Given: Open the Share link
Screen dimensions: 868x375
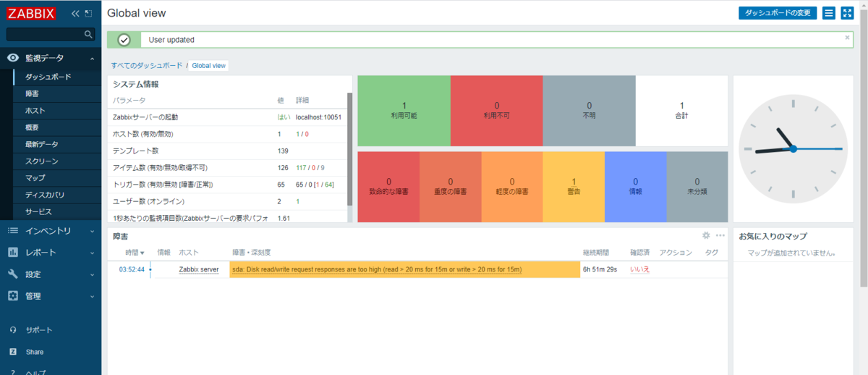Looking at the screenshot, I should (34, 352).
